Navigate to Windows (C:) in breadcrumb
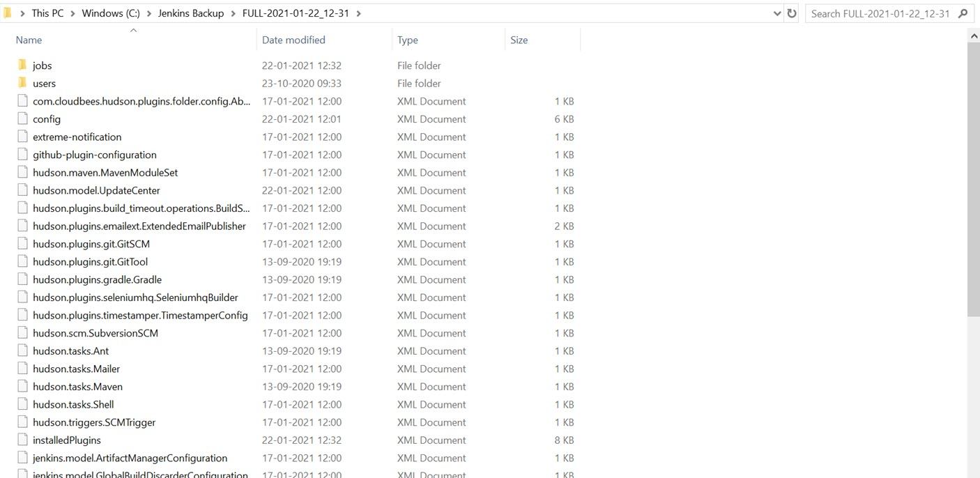This screenshot has height=478, width=980. (111, 13)
